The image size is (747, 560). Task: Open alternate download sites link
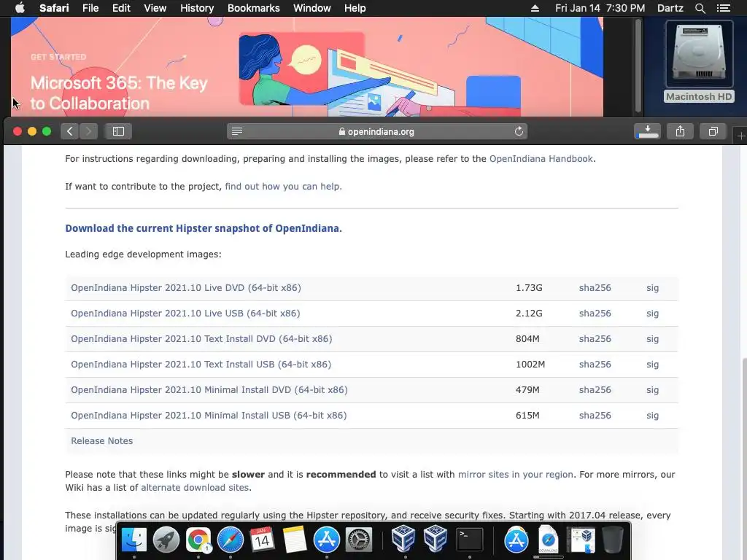click(195, 488)
